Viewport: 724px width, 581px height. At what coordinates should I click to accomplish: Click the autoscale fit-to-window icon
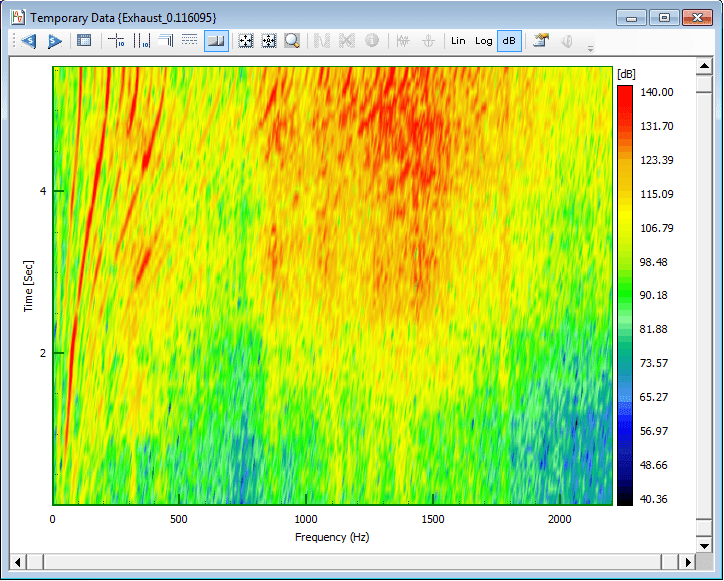pyautogui.click(x=244, y=41)
